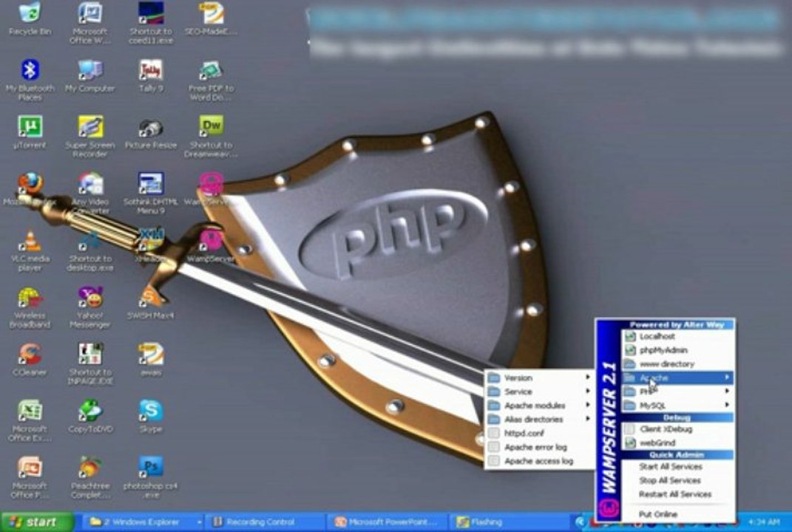Toggle the Client XDebug option
Screen dimensions: 792x532
(x=678, y=429)
